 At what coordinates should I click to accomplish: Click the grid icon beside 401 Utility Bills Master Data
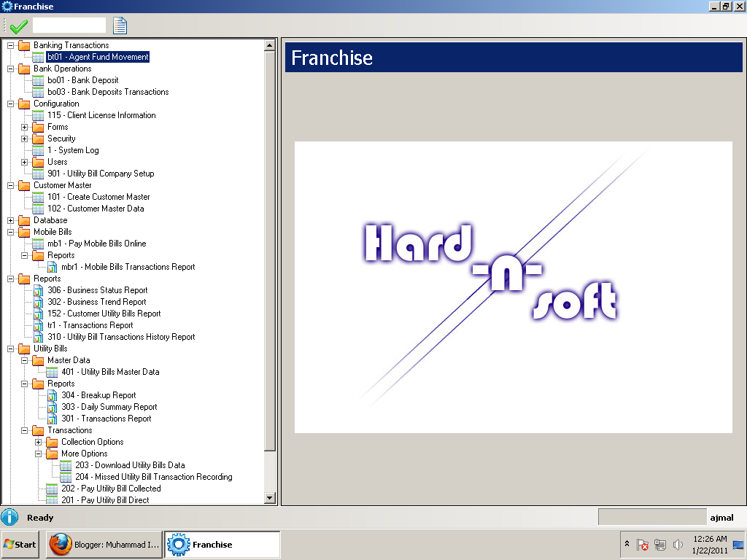[52, 372]
